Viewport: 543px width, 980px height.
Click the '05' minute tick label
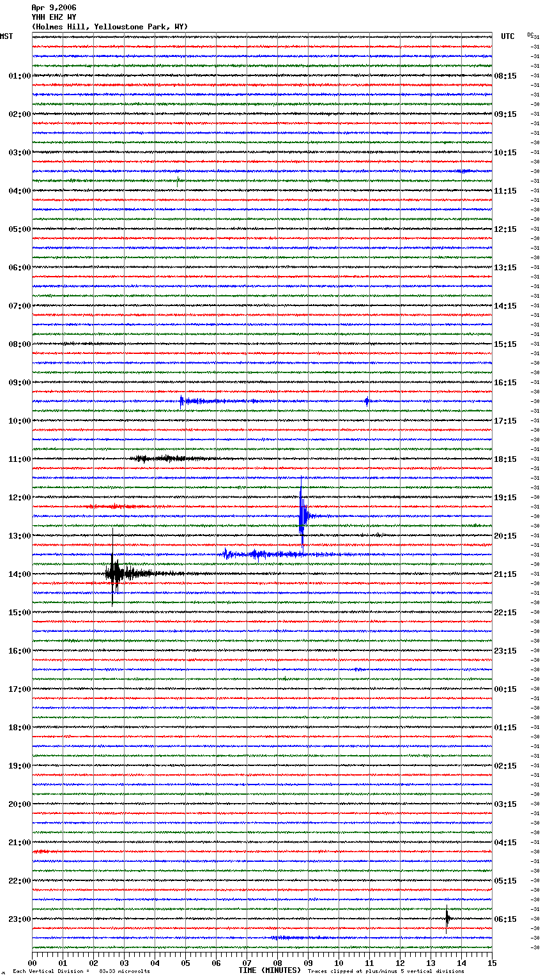pos(185,963)
